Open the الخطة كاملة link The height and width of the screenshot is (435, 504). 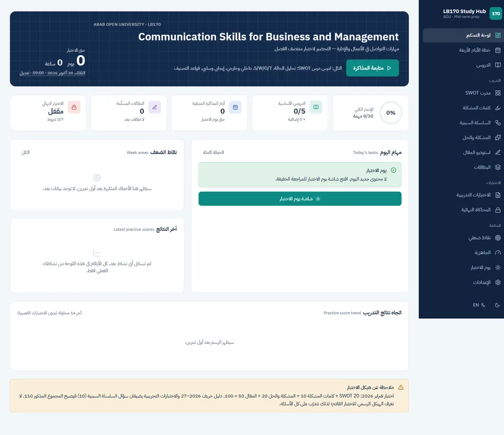pos(214,152)
